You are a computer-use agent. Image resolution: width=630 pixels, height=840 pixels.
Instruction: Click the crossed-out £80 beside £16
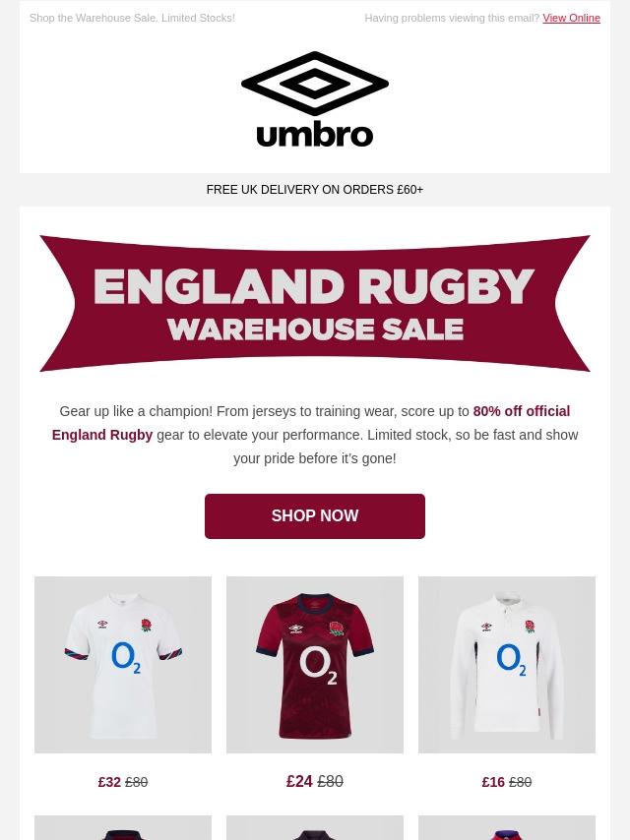click(x=521, y=782)
